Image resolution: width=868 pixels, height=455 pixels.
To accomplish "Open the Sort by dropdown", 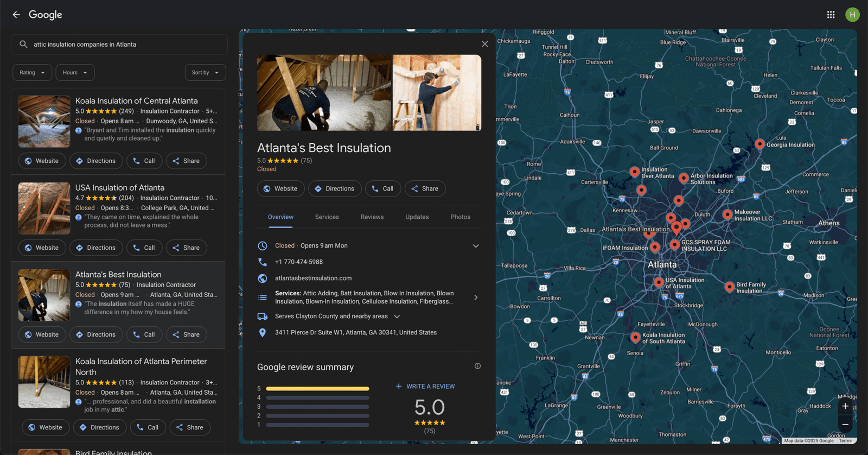I will [x=205, y=73].
